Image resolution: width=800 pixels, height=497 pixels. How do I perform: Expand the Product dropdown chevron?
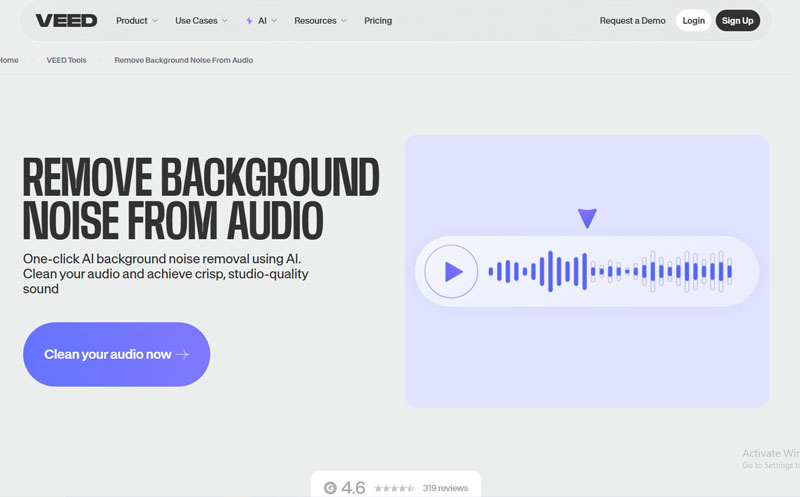pyautogui.click(x=155, y=21)
